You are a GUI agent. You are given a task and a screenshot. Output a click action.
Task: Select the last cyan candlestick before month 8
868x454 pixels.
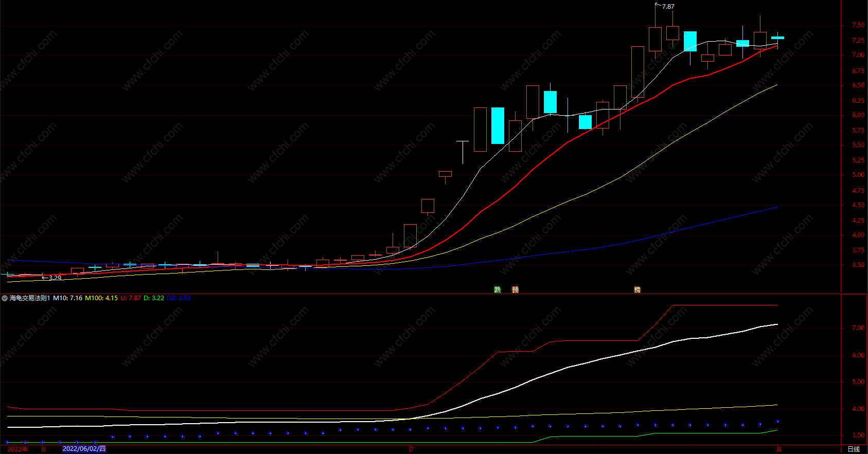[x=742, y=43]
